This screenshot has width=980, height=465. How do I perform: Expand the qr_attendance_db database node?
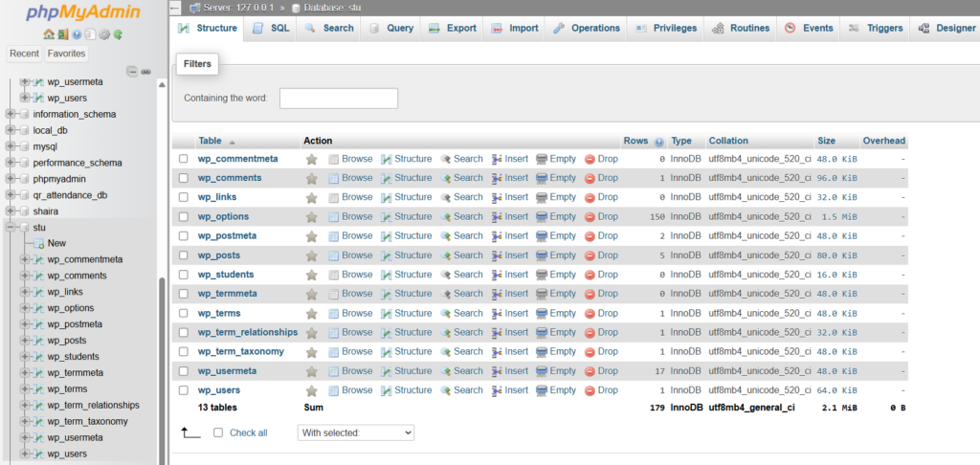coord(11,195)
